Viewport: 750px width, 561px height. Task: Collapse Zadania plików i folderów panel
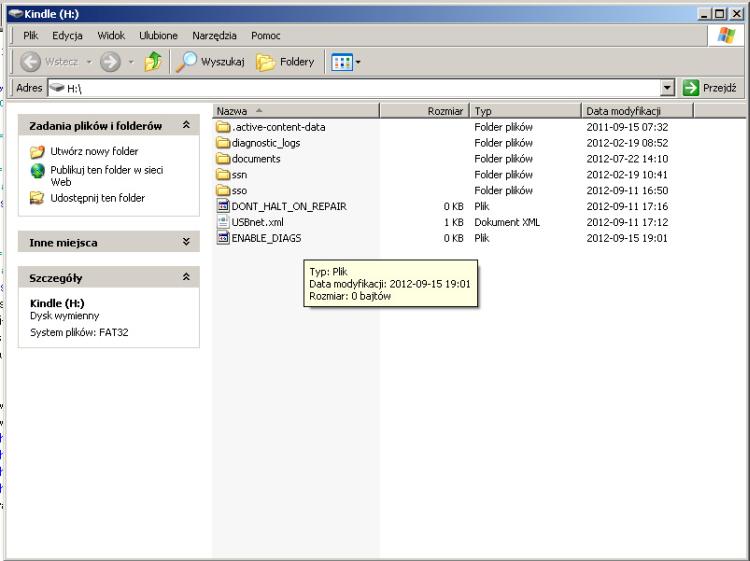tap(186, 125)
